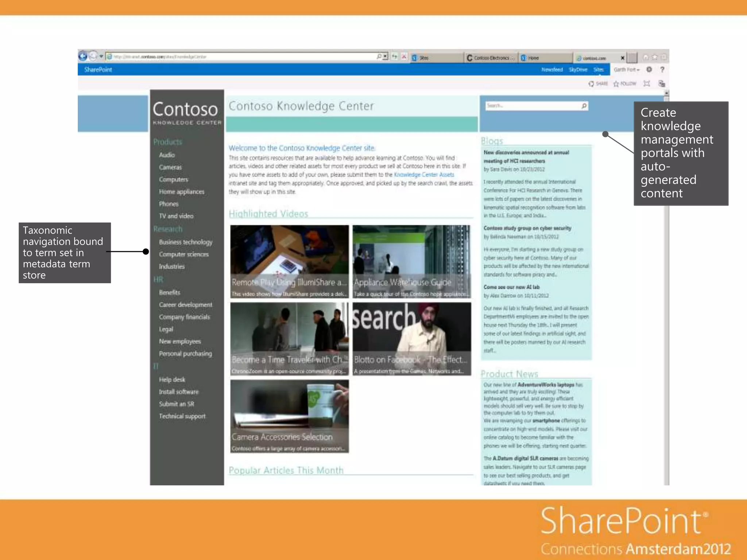Click the Edit page icon
Viewport: 747px width, 560px height.
[661, 84]
